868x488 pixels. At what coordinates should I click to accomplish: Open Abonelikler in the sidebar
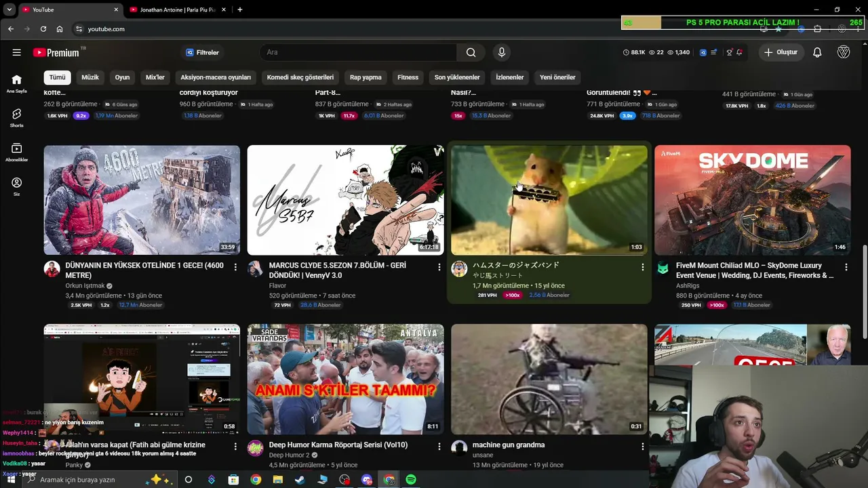tap(17, 152)
